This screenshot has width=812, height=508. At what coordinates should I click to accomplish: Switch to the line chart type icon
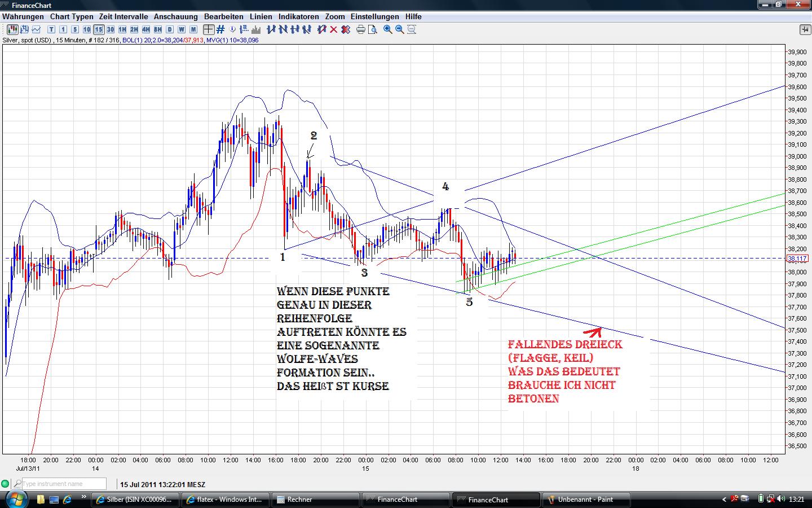point(36,29)
